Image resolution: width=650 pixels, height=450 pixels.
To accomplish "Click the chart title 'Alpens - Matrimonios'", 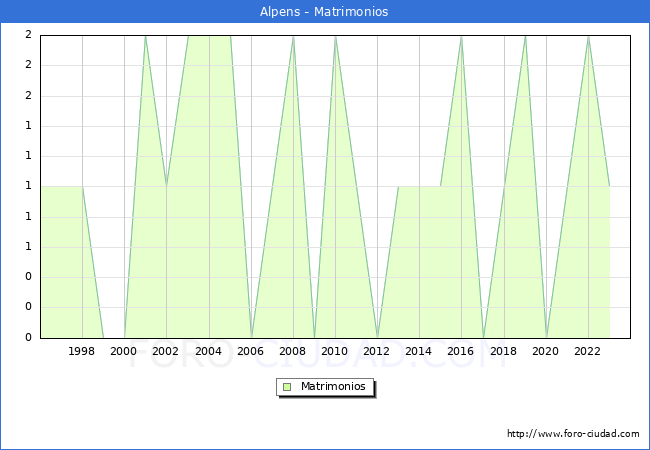I will [x=324, y=12].
